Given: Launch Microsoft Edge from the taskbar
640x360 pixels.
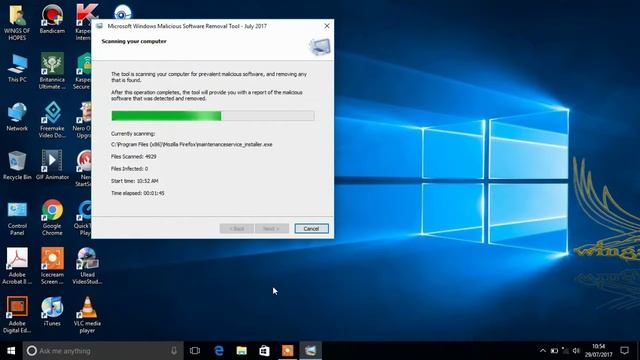Looking at the screenshot, I should pyautogui.click(x=219, y=351).
